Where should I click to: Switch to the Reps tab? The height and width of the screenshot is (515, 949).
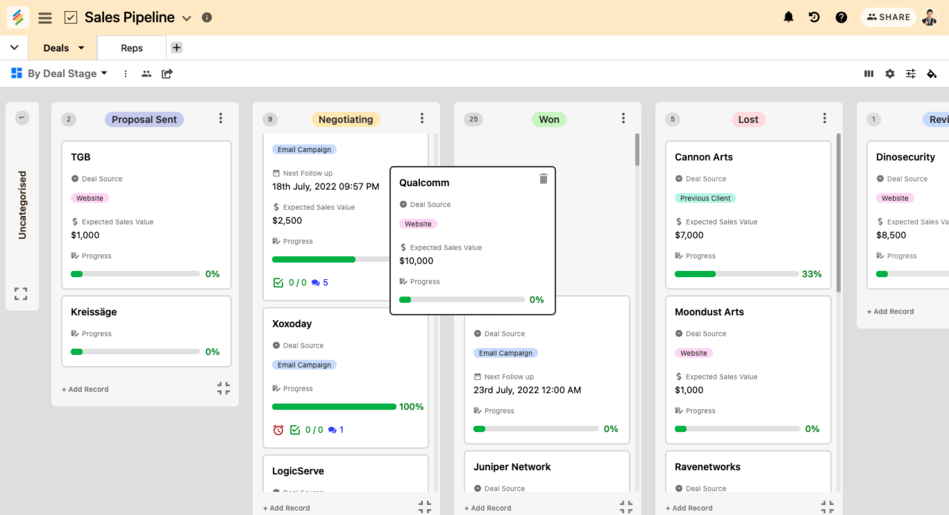(x=132, y=48)
